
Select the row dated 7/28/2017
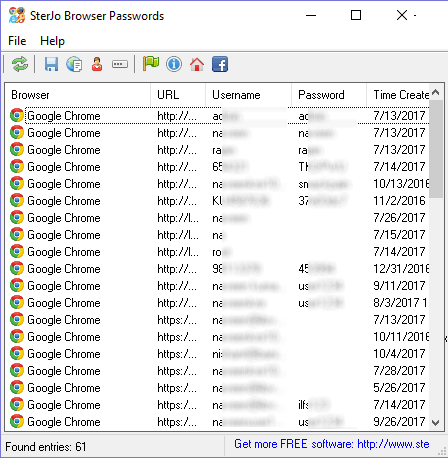[217, 371]
